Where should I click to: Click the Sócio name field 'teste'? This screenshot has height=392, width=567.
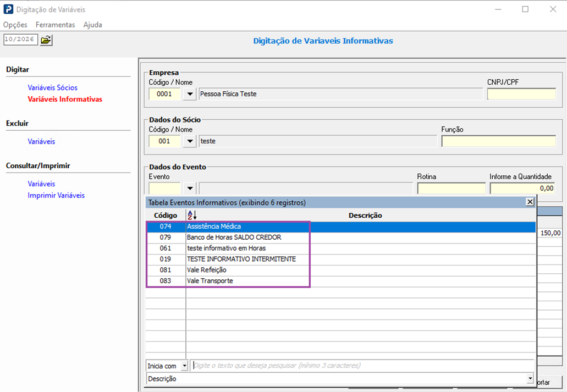(x=318, y=141)
